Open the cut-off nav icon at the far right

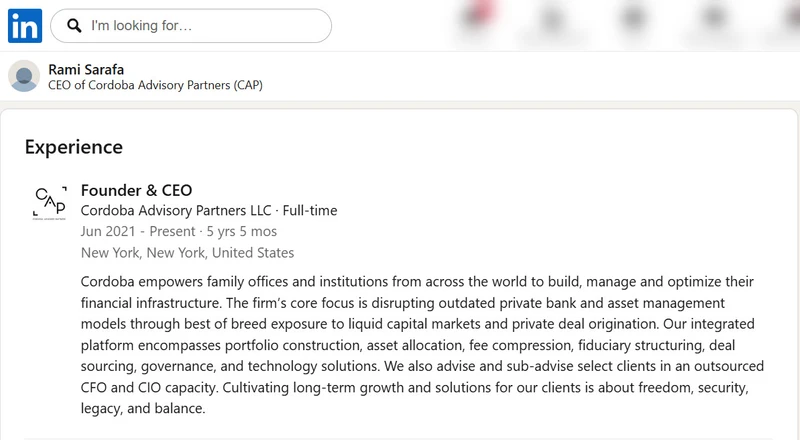[x=791, y=19]
